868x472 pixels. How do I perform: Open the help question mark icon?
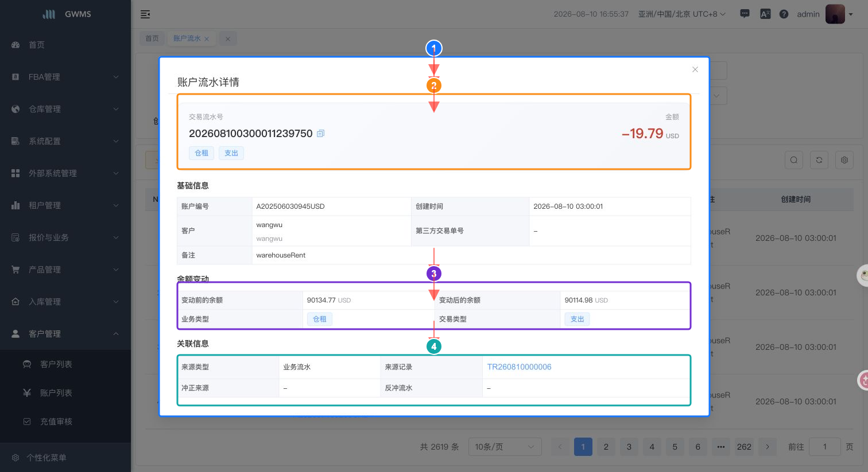pos(784,14)
